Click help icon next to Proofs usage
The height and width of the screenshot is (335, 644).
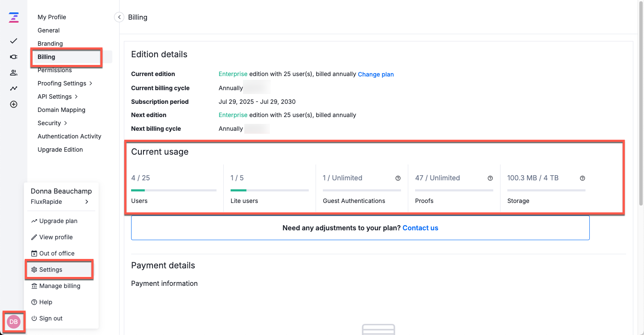[490, 178]
